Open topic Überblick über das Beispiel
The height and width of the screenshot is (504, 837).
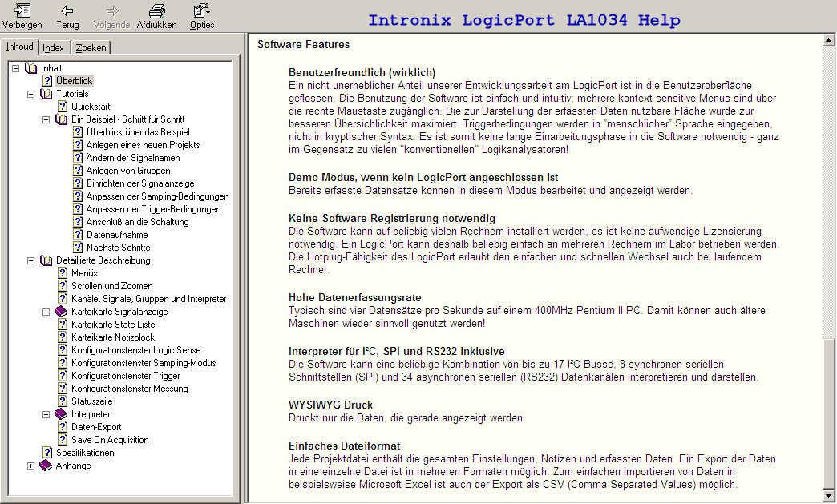coord(138,132)
